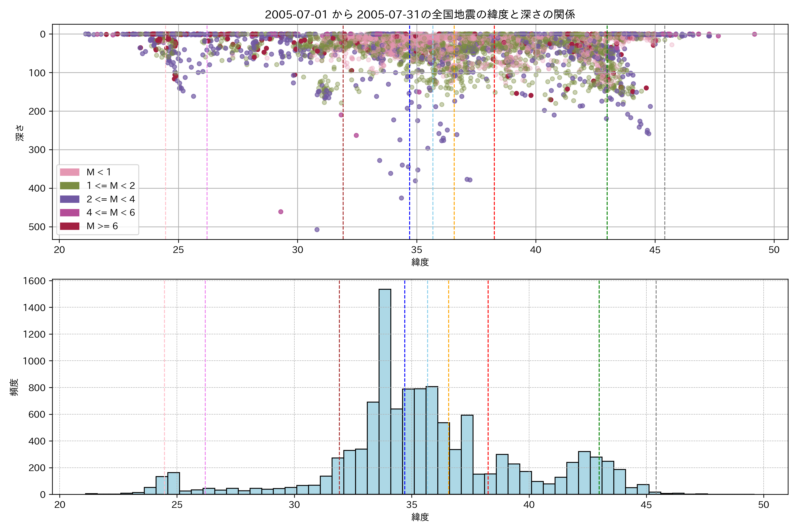Click the crimson M >= 6 legend swatch
798x532 pixels.
70,226
